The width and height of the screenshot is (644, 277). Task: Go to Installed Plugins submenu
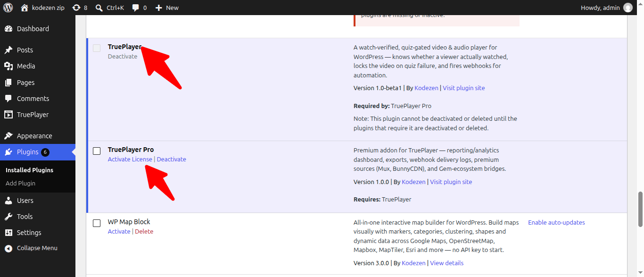[x=29, y=170]
